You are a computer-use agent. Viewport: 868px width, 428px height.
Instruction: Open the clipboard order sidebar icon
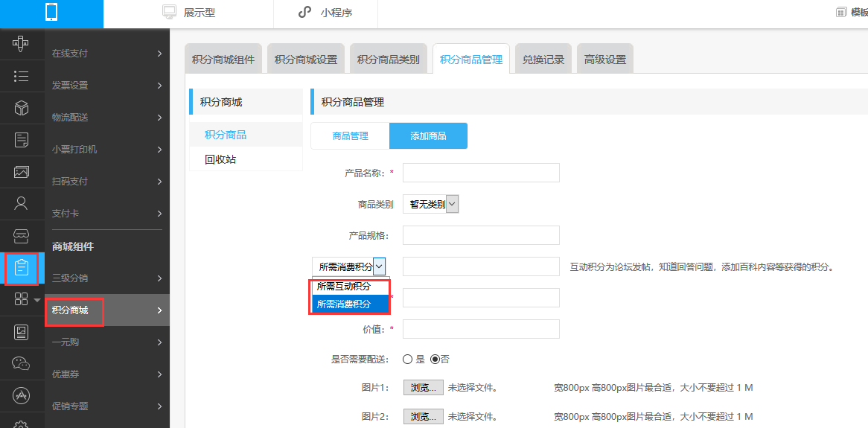pyautogui.click(x=21, y=268)
